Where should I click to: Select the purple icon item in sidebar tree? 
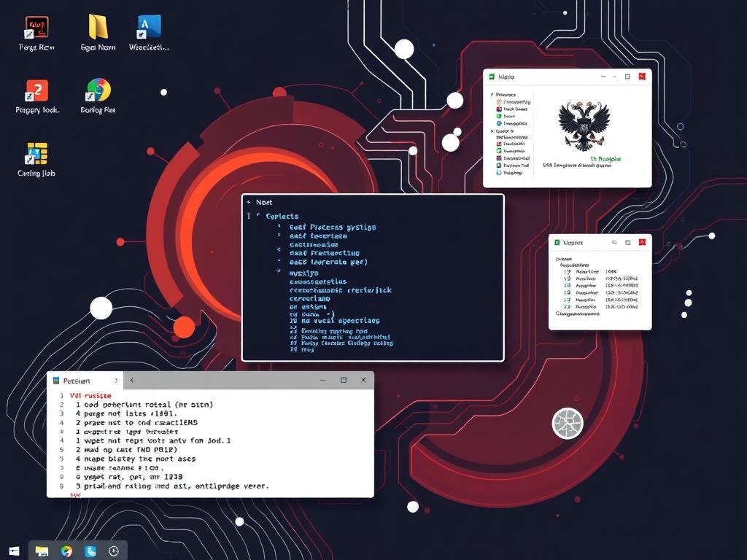point(499,109)
